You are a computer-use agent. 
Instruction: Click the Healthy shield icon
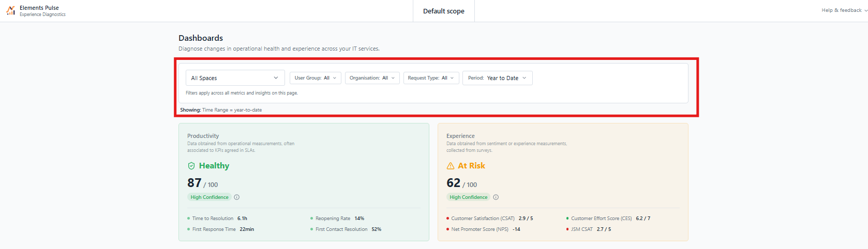point(191,166)
